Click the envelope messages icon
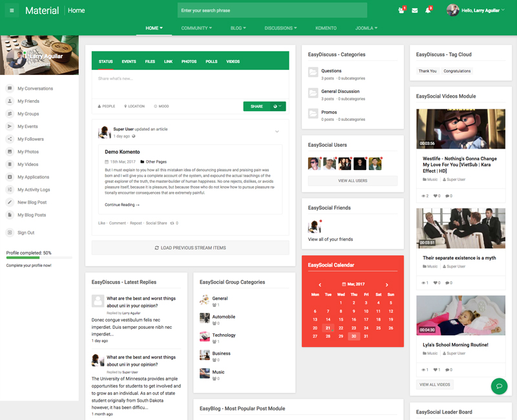 point(414,10)
